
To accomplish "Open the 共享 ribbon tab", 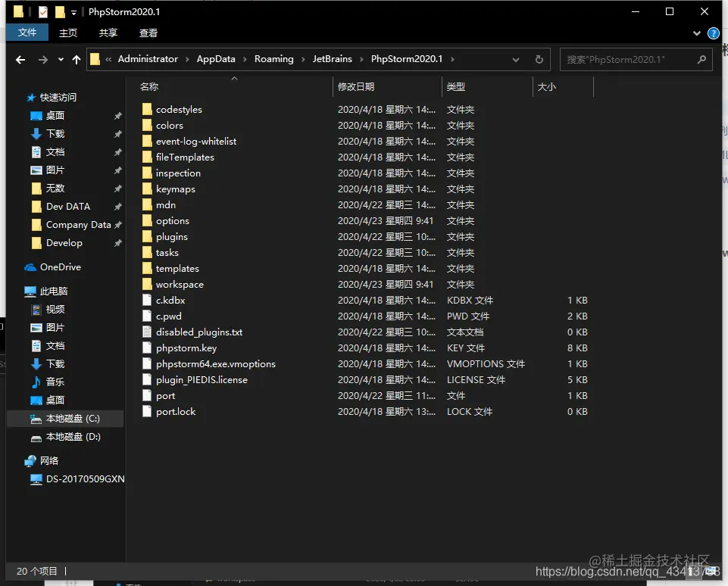I will point(108,33).
